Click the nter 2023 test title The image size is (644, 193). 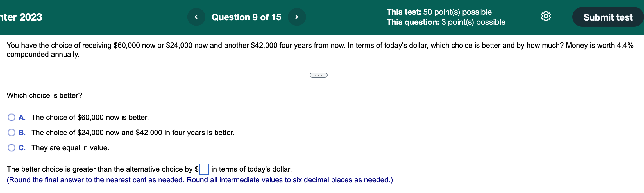(x=21, y=17)
